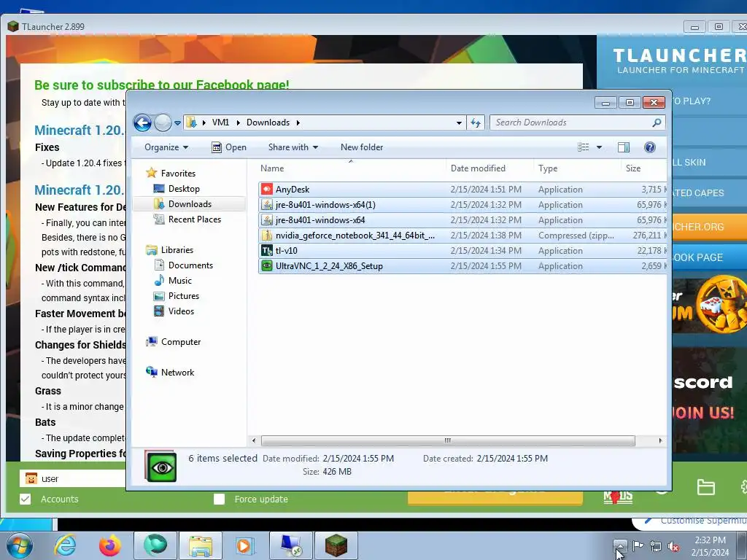Open Explorer help question mark icon
This screenshot has height=560, width=747.
pyautogui.click(x=650, y=147)
